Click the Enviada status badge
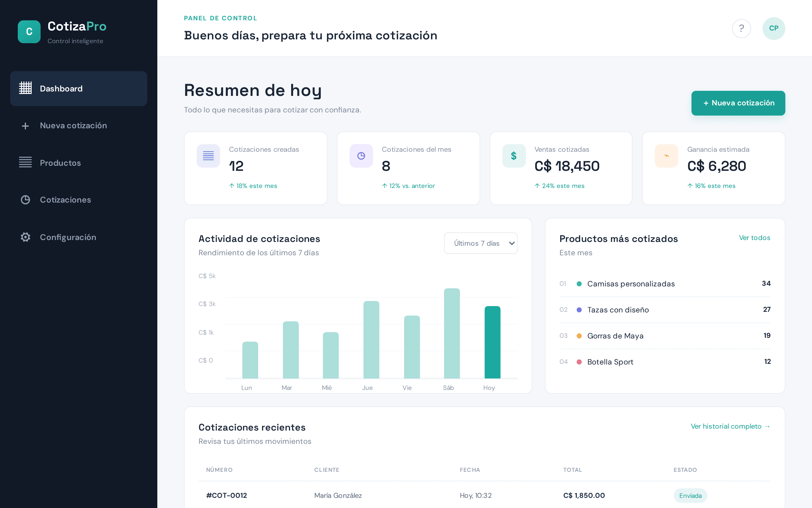The image size is (812, 508). 690,496
